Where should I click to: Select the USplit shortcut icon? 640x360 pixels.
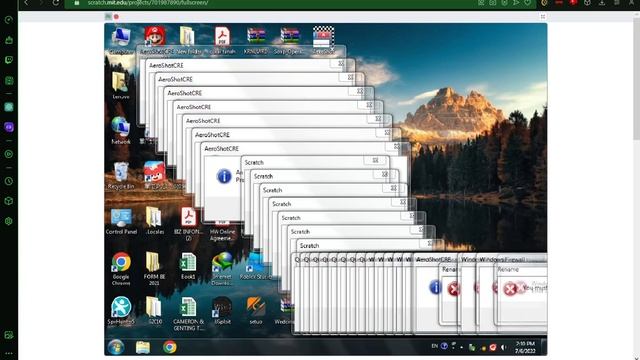(222, 311)
